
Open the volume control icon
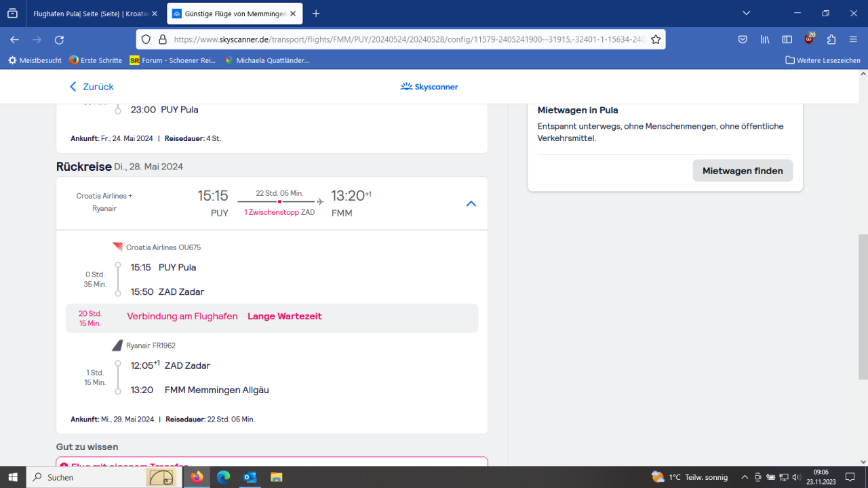point(796,477)
